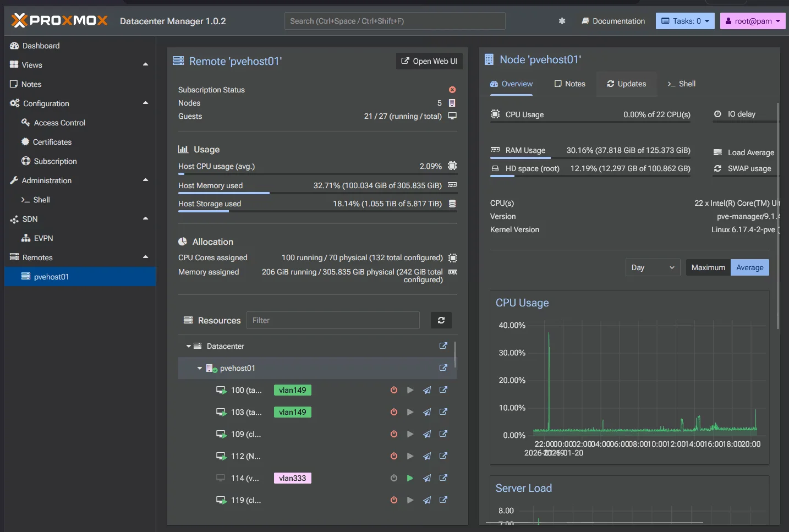The height and width of the screenshot is (532, 789).
Task: Click the refresh icon in the Resources panel
Action: pos(441,320)
